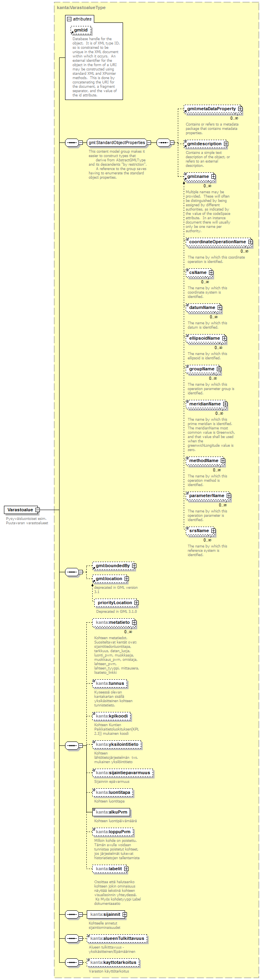Viewport: 263px width, 980px height.
Task: Click the attributes label
Action: 82,19
